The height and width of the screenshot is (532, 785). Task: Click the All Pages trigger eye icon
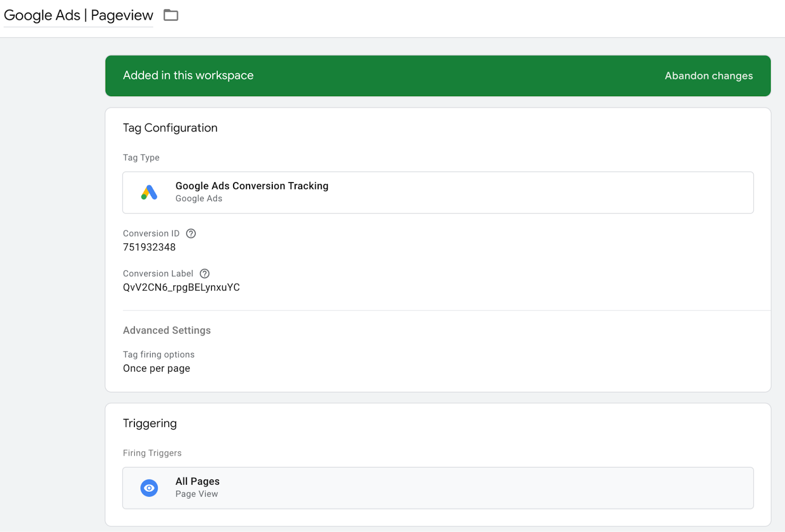tap(149, 488)
